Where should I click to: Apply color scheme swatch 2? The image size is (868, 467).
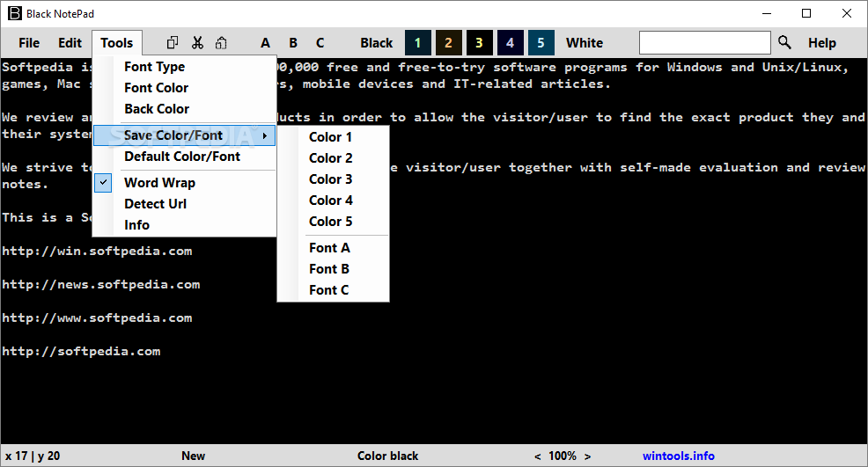[x=448, y=42]
